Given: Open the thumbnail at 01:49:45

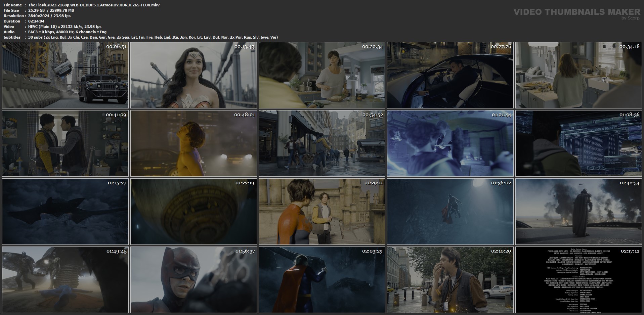Looking at the screenshot, I should pyautogui.click(x=65, y=280).
